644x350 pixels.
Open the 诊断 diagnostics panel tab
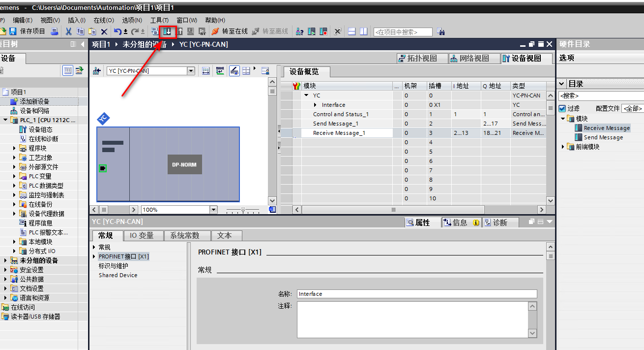(x=500, y=223)
